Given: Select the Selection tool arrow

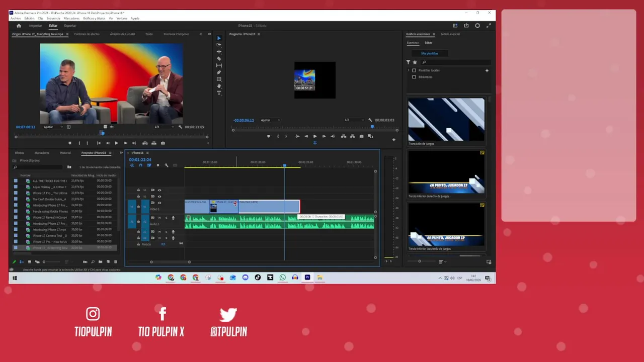Looking at the screenshot, I should tap(219, 38).
